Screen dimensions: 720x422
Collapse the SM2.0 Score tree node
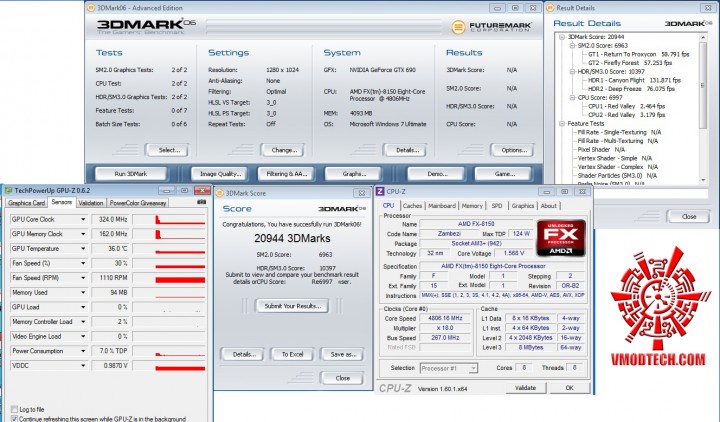[x=572, y=45]
